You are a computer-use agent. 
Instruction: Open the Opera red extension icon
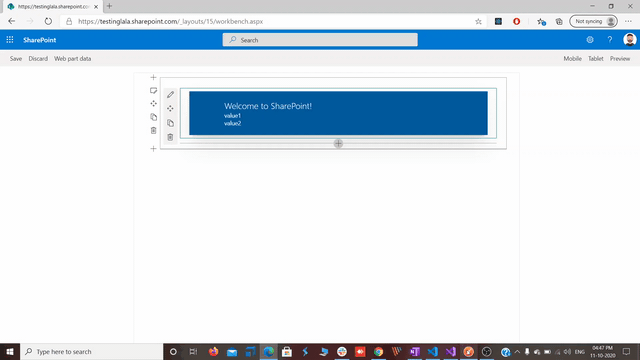tap(516, 21)
